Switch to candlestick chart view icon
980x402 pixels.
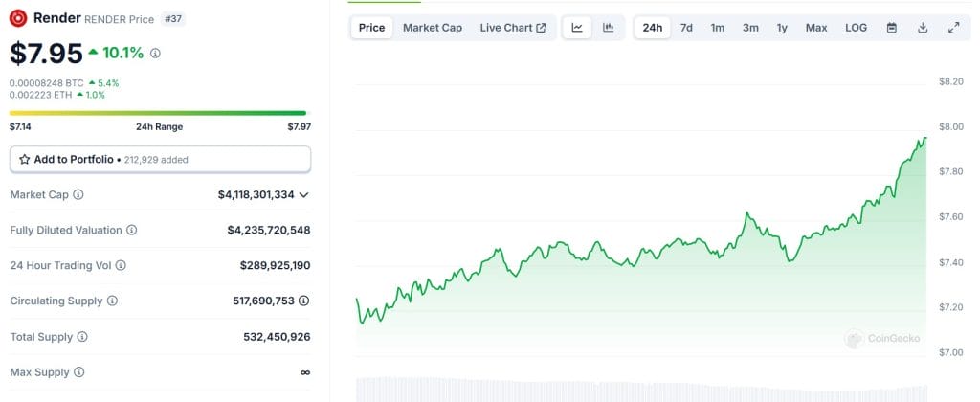pos(608,28)
